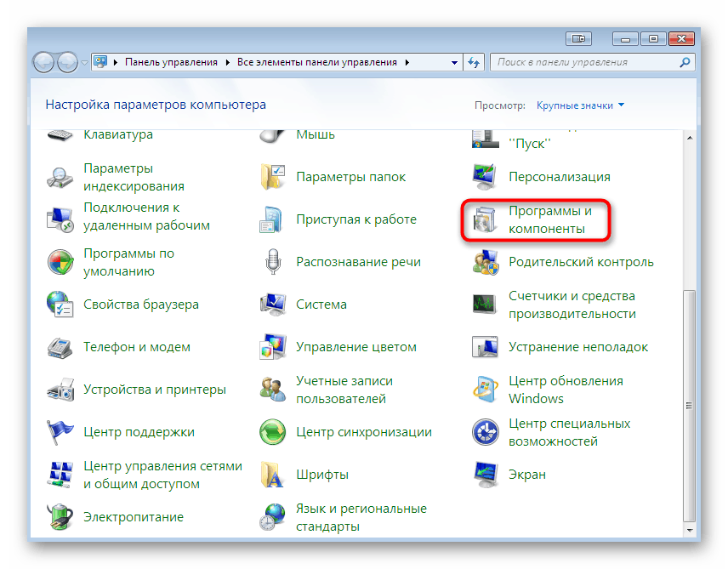Open the User Accounts icon (Учетные записи пользователей)

272,390
